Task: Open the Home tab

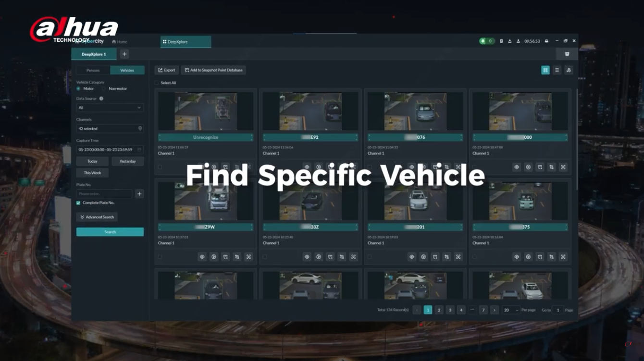Action: [120, 42]
